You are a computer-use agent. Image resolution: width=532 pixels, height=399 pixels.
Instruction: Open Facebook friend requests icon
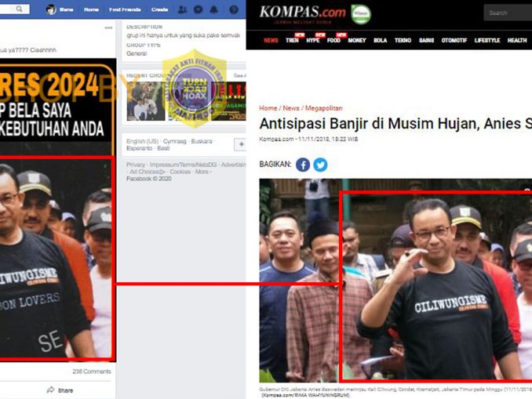click(183, 9)
